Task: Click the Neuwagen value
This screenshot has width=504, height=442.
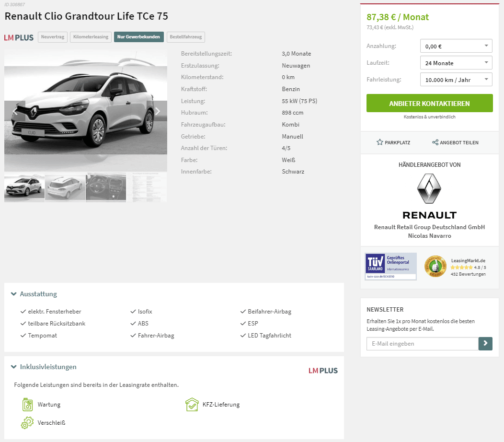Action: coord(296,66)
